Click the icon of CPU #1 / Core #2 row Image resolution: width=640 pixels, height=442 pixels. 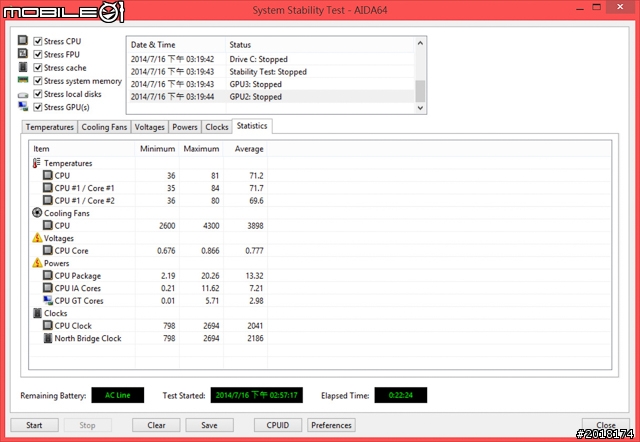48,200
